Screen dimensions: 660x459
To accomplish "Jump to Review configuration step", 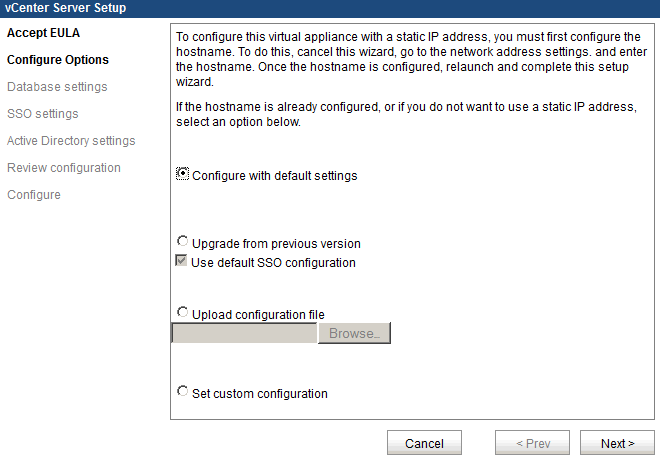I will (64, 168).
